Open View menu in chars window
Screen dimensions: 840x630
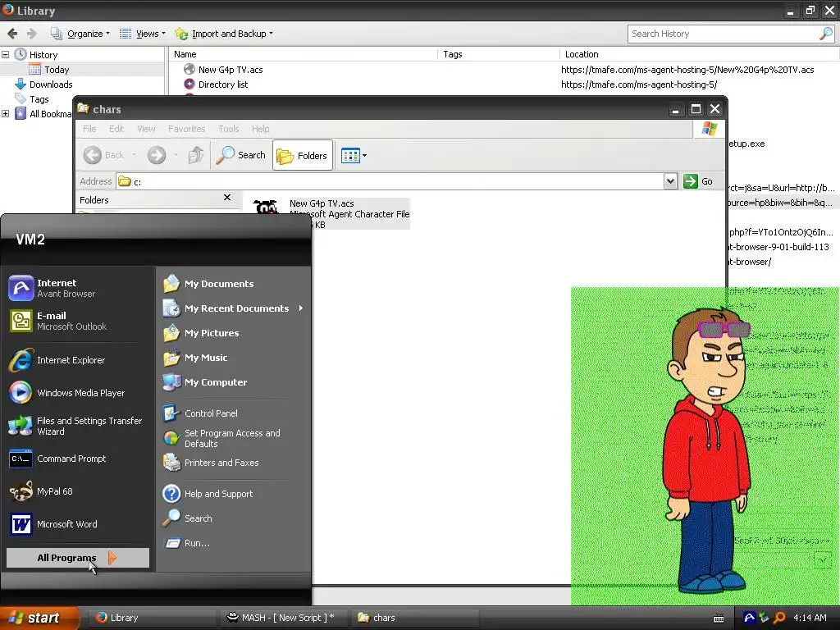coord(146,129)
